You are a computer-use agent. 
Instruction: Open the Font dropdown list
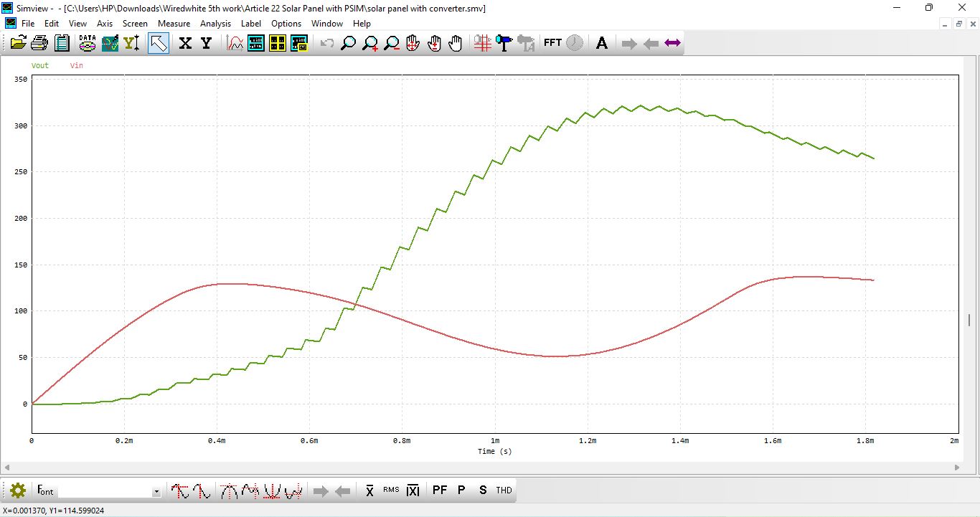[x=156, y=492]
